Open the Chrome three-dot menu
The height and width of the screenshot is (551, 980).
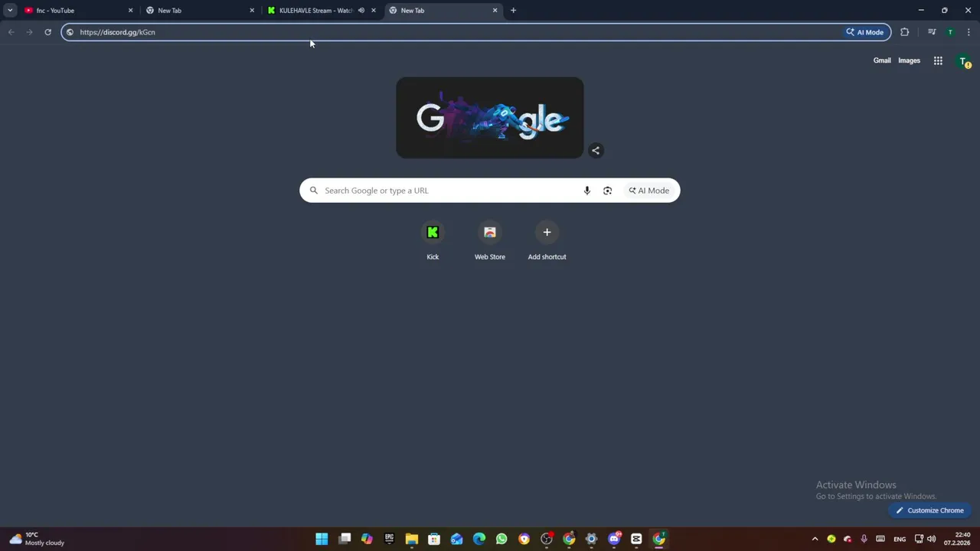(969, 32)
